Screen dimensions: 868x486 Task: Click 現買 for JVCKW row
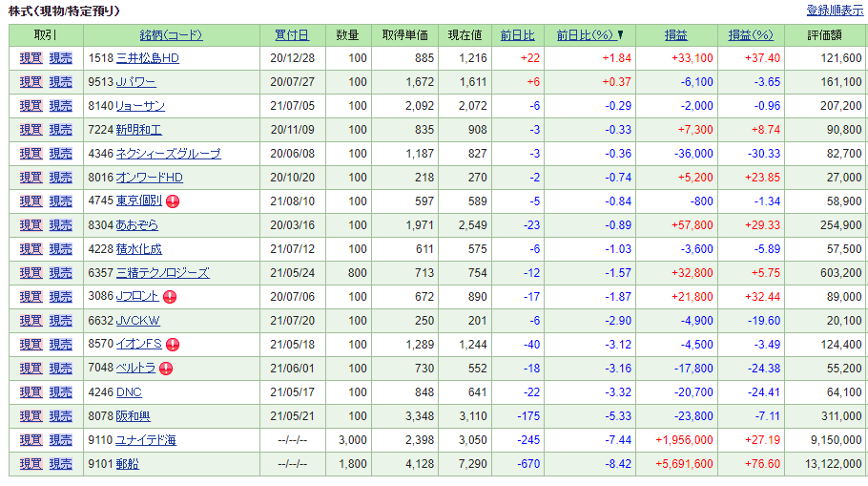[31, 320]
